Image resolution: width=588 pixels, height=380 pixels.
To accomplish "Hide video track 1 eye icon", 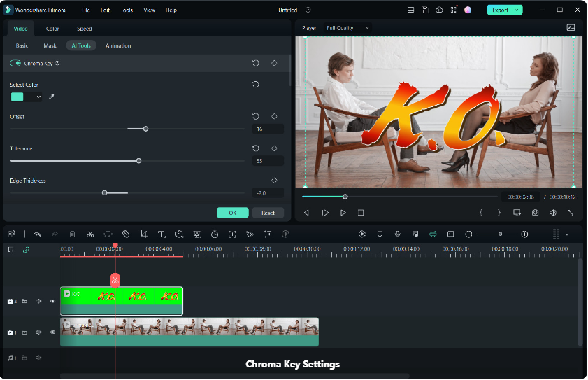I will click(x=53, y=332).
